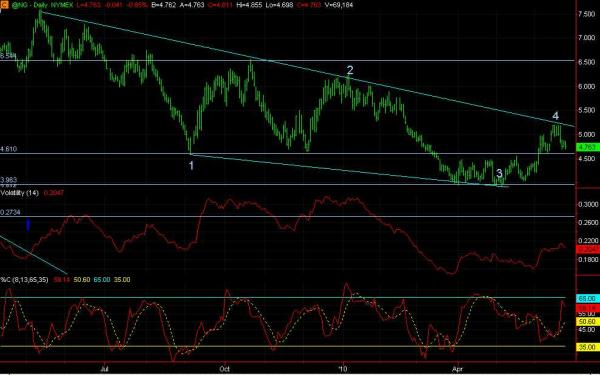
Task: Click the 35.00 value in %C legend
Action: coord(122,280)
